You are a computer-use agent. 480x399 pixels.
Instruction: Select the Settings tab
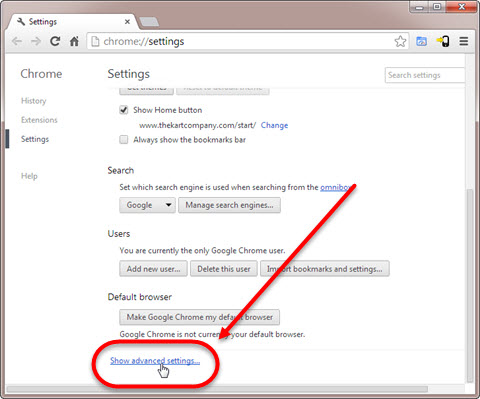tap(72, 22)
